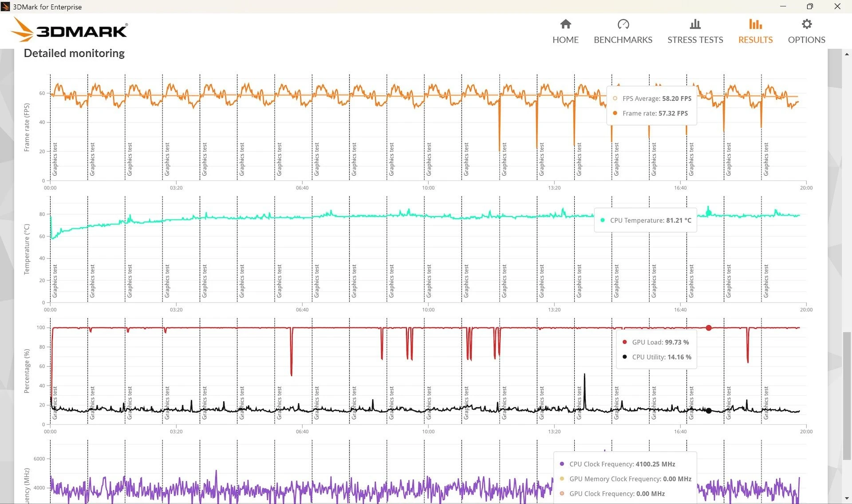852x504 pixels.
Task: Click 'GPU Load: 99.73 %' text
Action: (660, 342)
